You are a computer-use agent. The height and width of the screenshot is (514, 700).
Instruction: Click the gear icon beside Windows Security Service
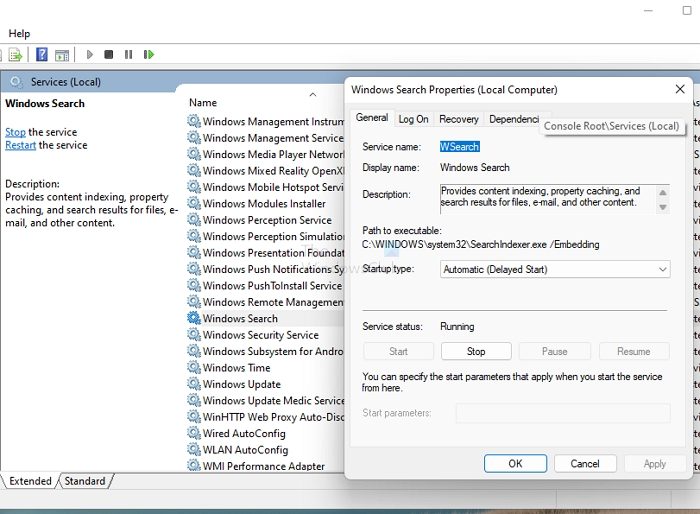pos(194,334)
